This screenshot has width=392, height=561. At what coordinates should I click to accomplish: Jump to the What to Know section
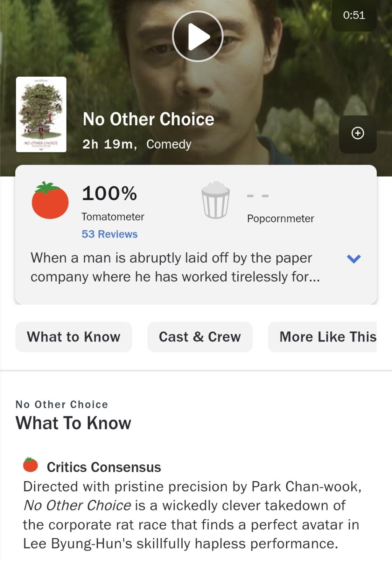(x=73, y=337)
